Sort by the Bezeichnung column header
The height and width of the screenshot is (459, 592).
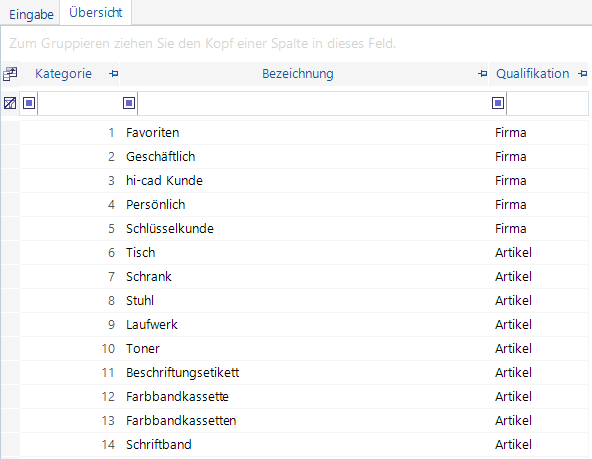pyautogui.click(x=298, y=74)
